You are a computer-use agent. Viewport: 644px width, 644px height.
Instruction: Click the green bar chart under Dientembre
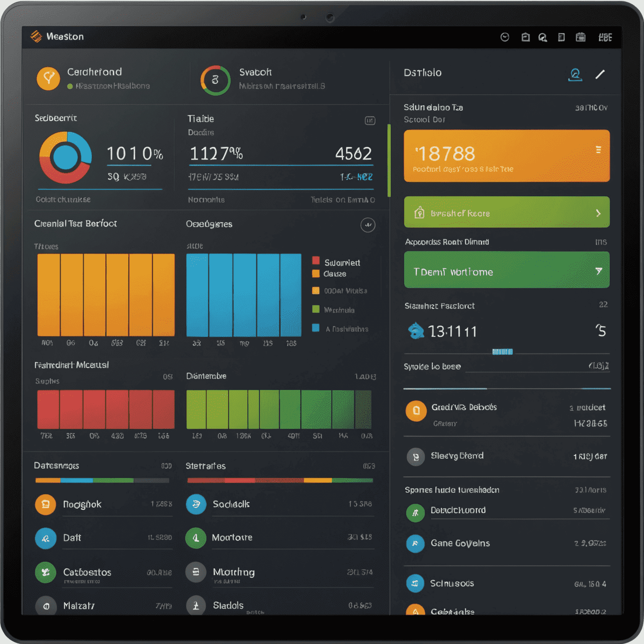279,409
